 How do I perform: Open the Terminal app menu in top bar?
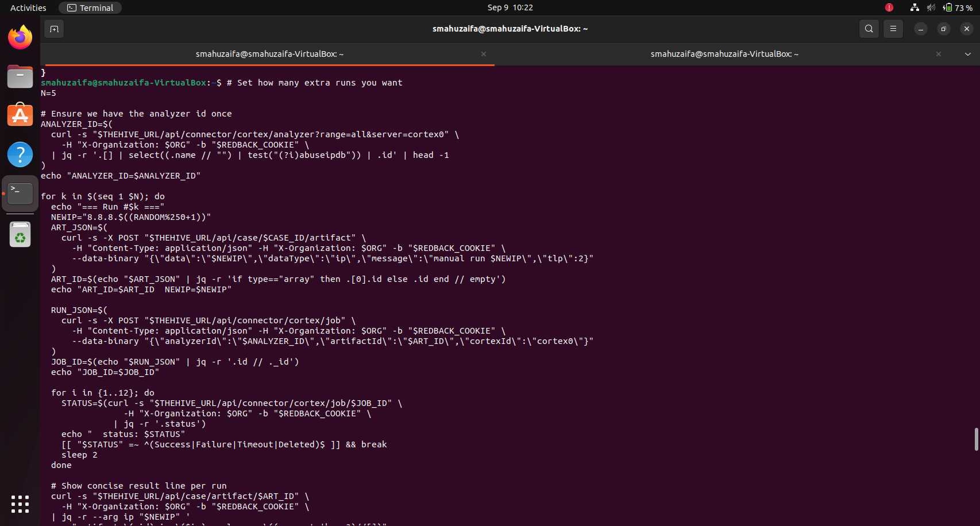click(x=90, y=7)
